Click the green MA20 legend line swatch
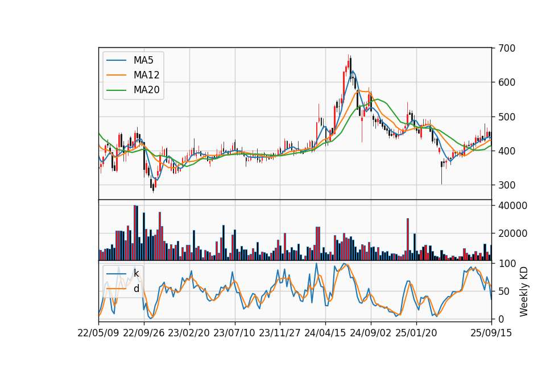The width and height of the screenshot is (546, 392). point(116,90)
